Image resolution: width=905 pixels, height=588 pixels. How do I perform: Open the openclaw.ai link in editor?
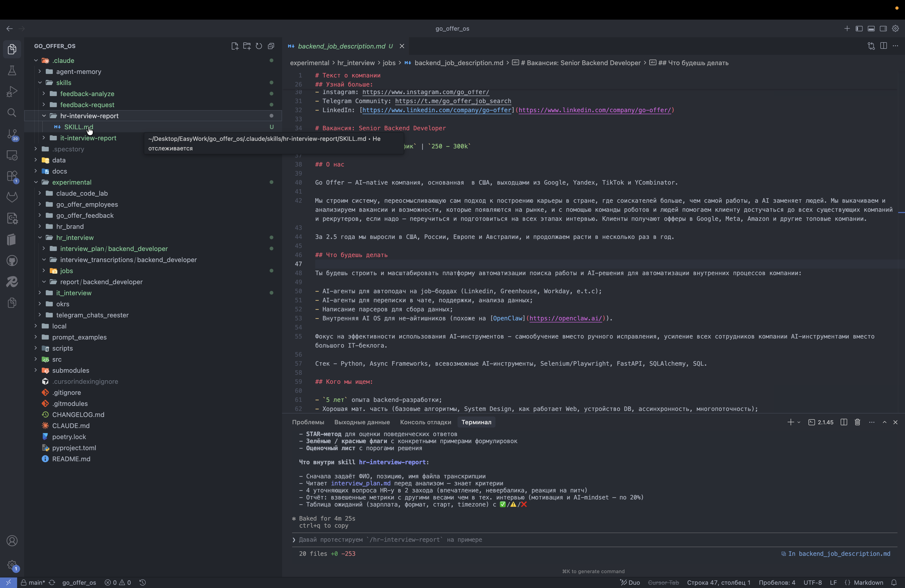tap(565, 318)
